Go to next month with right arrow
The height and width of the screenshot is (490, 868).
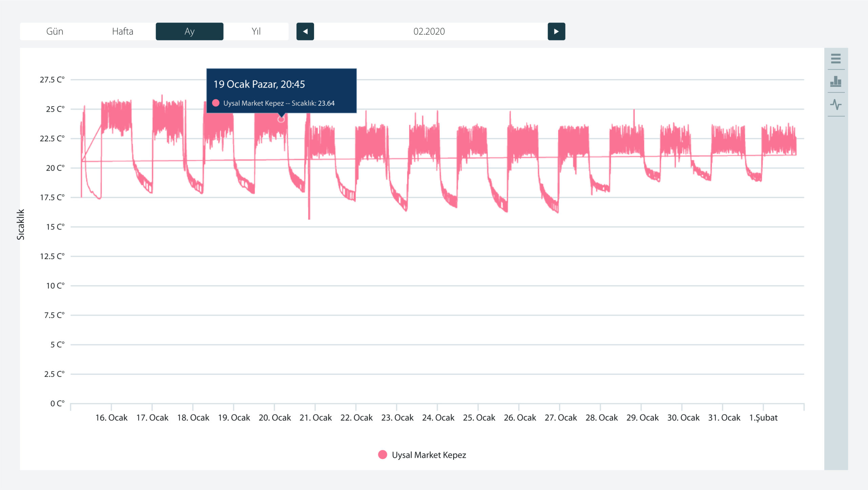[556, 32]
